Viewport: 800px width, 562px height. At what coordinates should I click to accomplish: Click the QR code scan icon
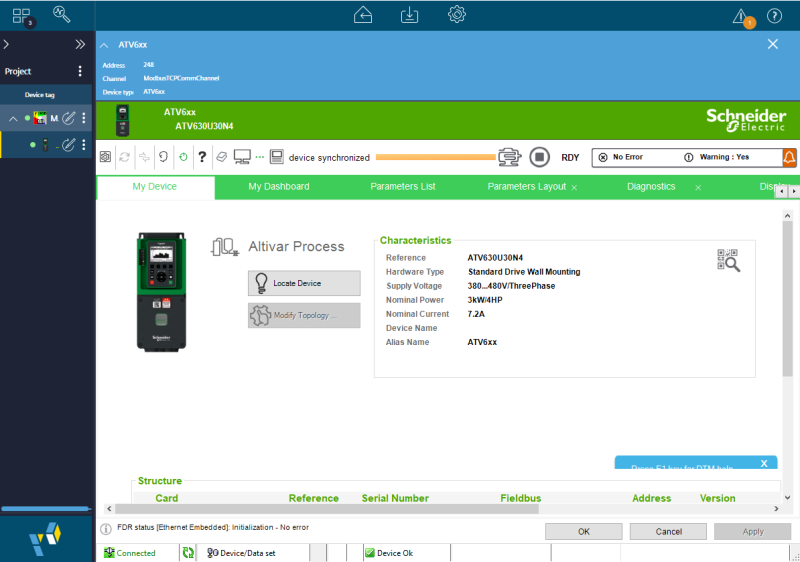tap(728, 260)
